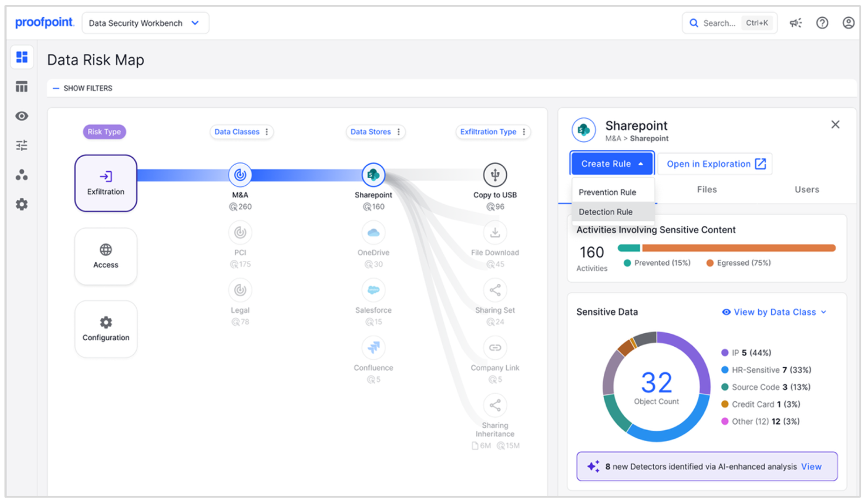Open the View by Data Class dropdown

(x=774, y=312)
